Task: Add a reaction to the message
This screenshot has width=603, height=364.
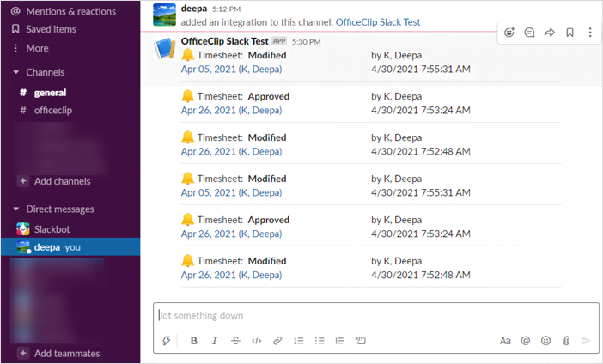Action: pyautogui.click(x=509, y=33)
